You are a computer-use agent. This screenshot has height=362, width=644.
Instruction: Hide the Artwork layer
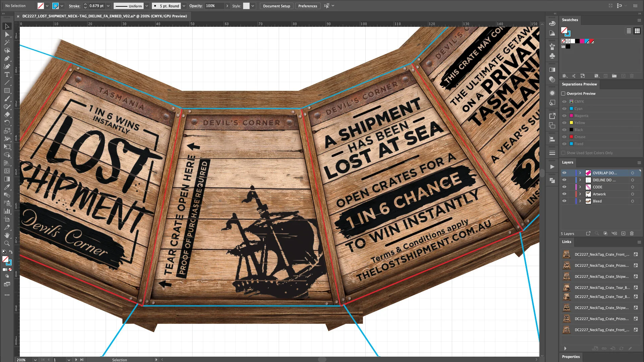click(x=564, y=194)
